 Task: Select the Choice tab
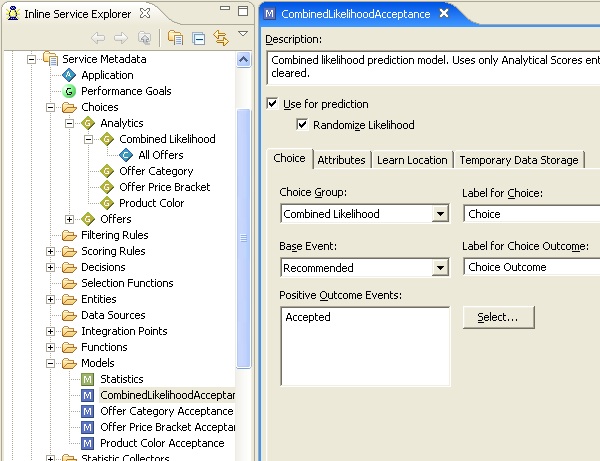(289, 158)
